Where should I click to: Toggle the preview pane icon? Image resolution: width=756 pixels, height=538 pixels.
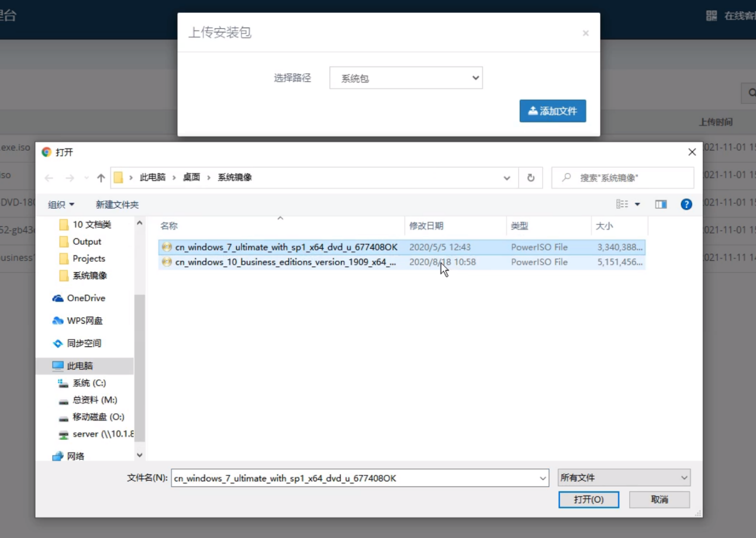tap(661, 204)
